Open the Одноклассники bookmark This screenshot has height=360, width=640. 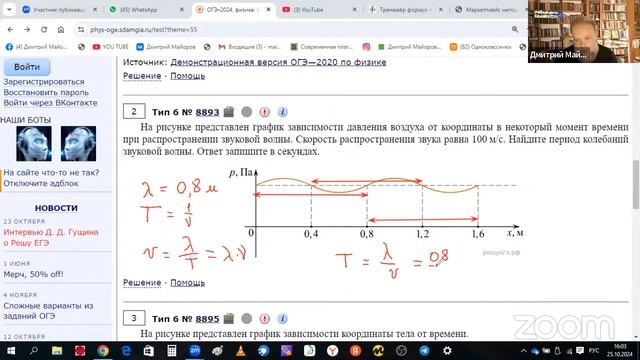[480, 47]
